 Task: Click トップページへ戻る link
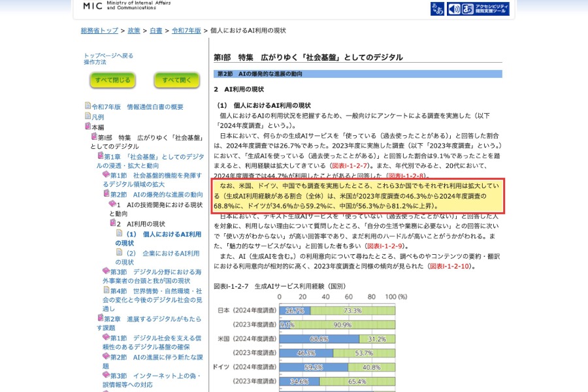point(108,56)
